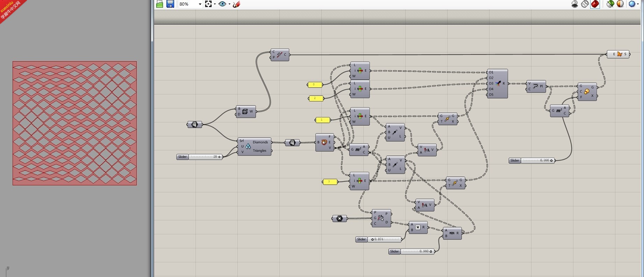Select the List Item node connected to panel 2

click(360, 89)
